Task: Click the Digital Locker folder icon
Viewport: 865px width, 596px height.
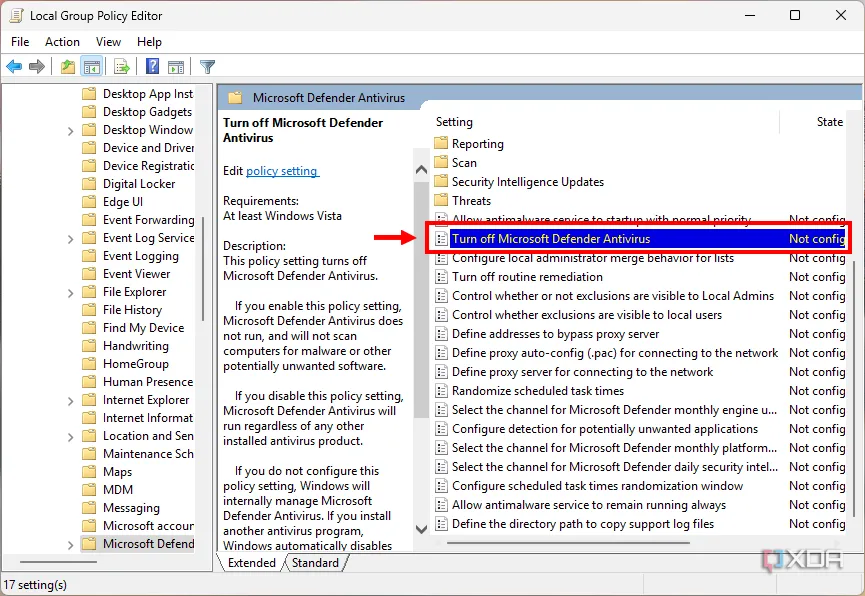Action: pos(89,184)
